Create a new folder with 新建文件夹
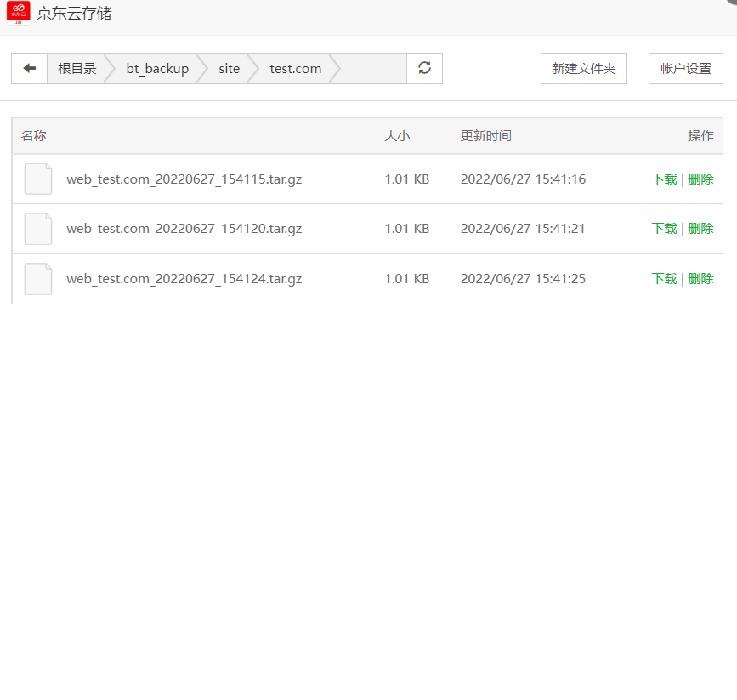The height and width of the screenshot is (700, 737). coord(584,69)
